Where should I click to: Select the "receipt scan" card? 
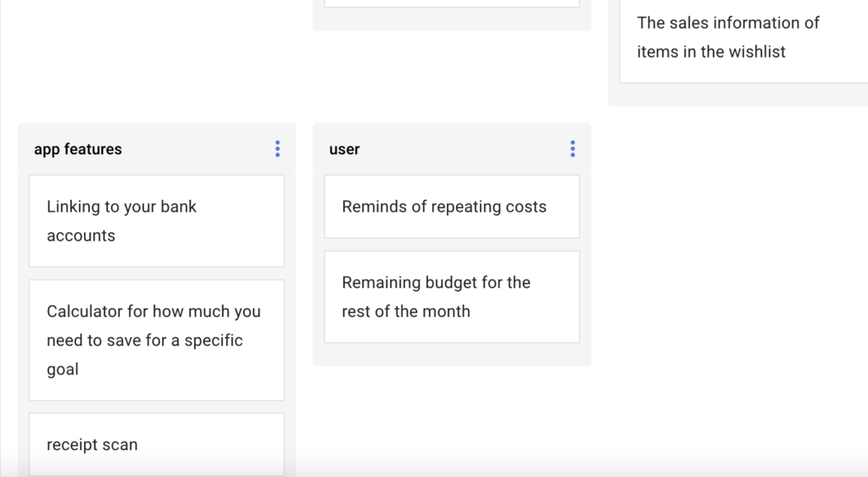(157, 444)
